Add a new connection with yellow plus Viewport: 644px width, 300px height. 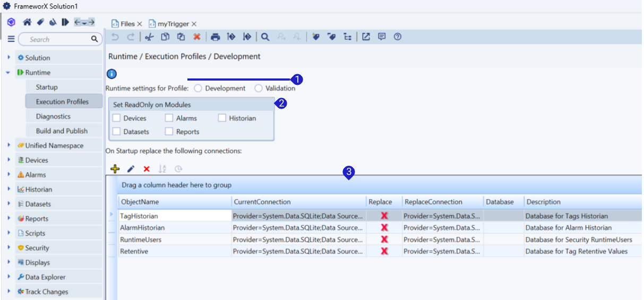115,169
